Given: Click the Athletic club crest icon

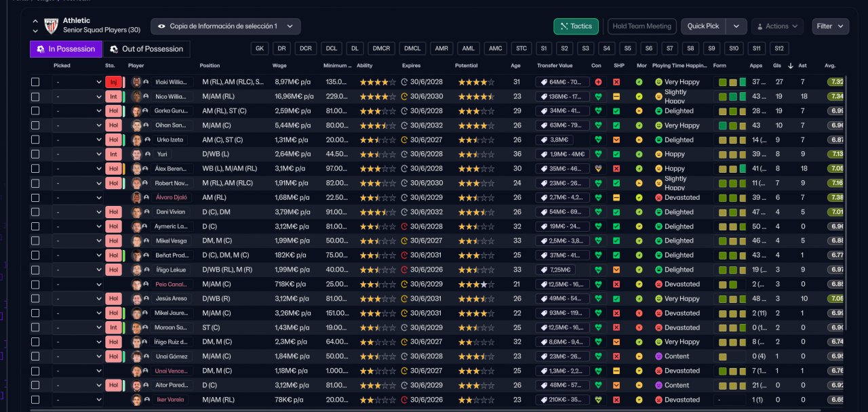Looking at the screenshot, I should click(x=51, y=26).
